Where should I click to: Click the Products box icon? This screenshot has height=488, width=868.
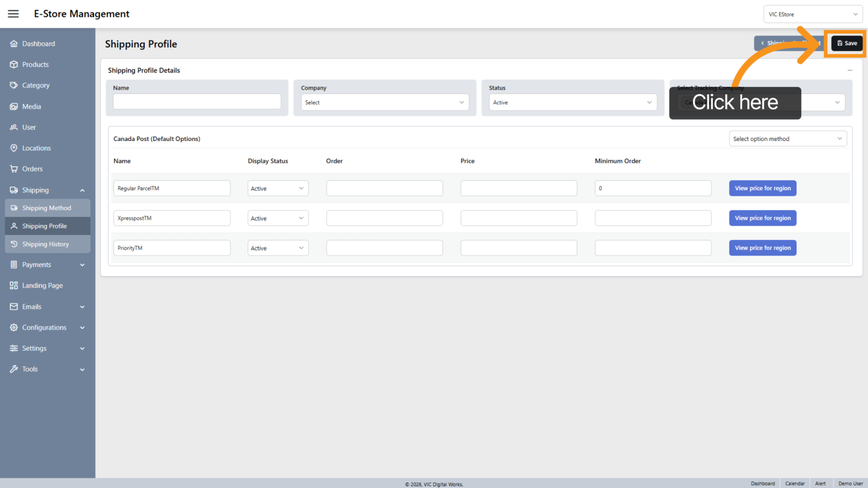click(x=14, y=65)
